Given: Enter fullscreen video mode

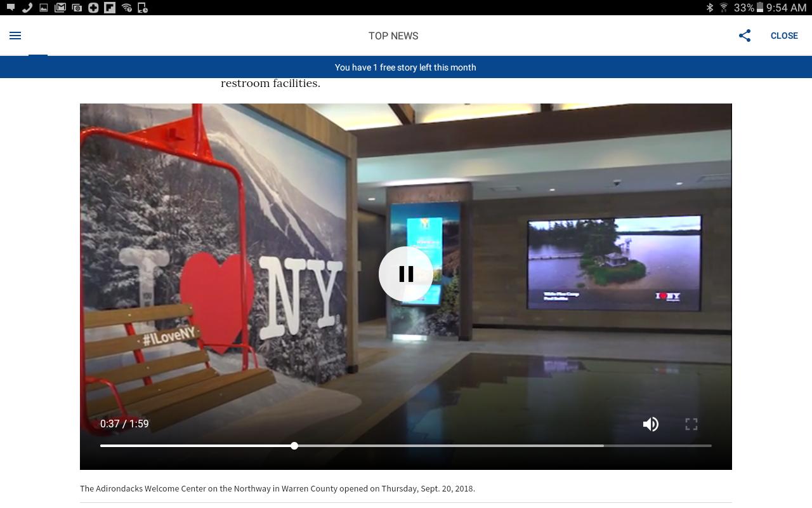Looking at the screenshot, I should [x=691, y=424].
